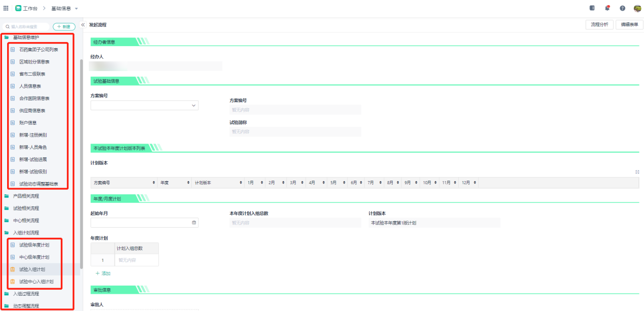The image size is (644, 311).
Task: Click the calendar icon in 起始年月 field
Action: click(194, 223)
